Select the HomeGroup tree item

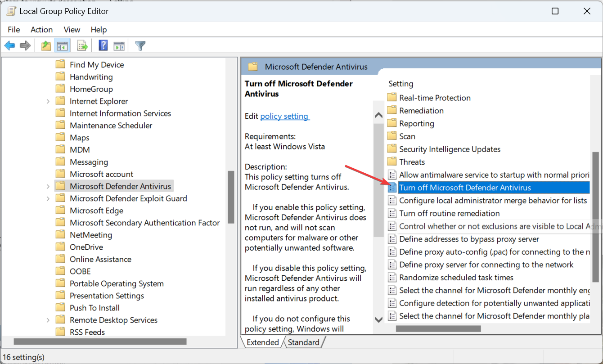(91, 89)
